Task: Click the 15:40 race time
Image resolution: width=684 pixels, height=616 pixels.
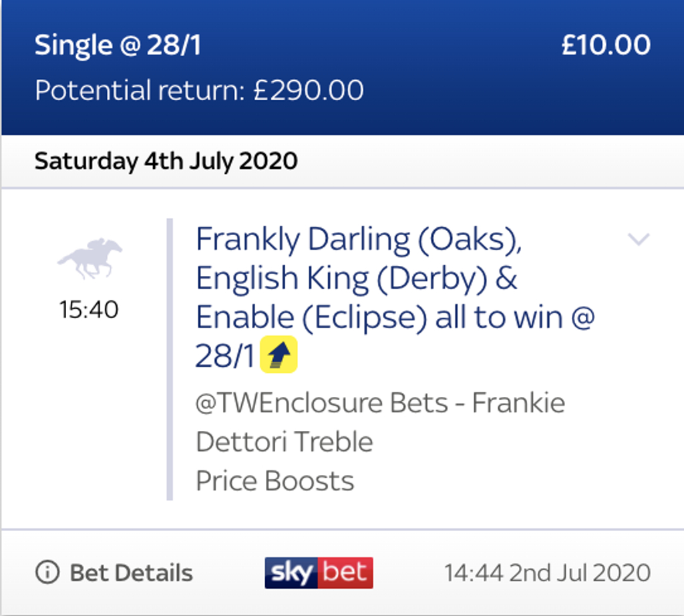Action: click(x=89, y=310)
